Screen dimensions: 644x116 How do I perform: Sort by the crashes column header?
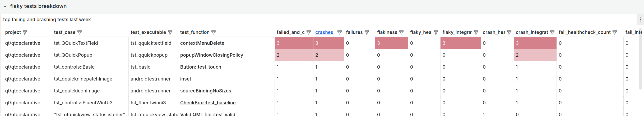tap(324, 32)
